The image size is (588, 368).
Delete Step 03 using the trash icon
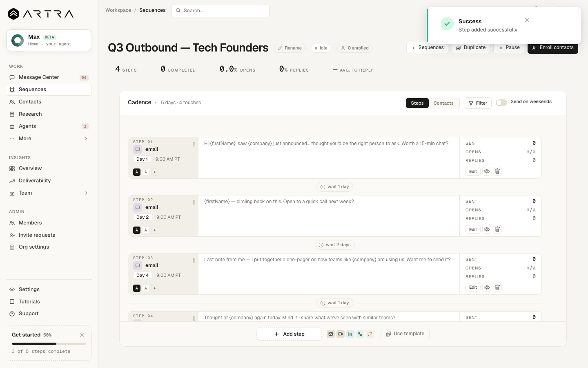[497, 287]
